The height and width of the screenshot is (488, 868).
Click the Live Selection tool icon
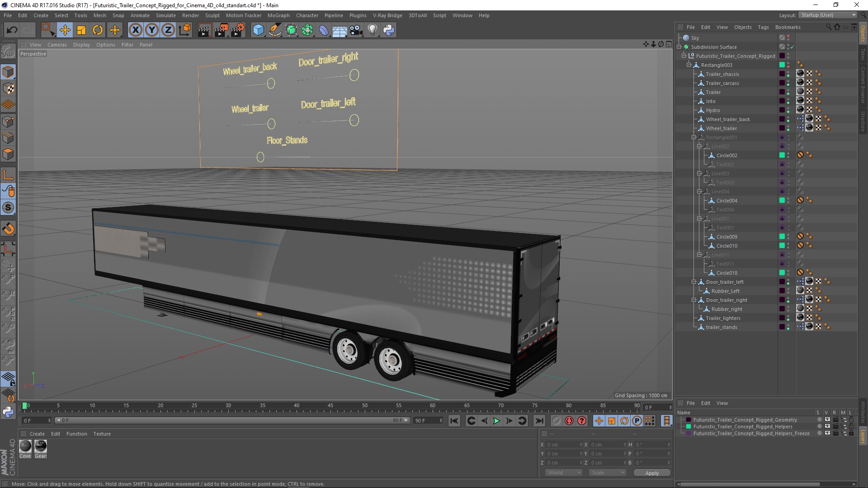coord(48,30)
